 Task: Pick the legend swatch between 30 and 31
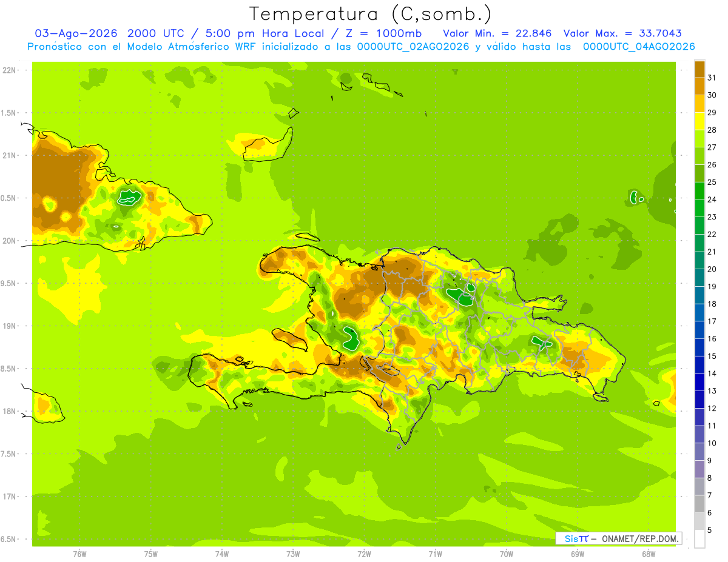coord(699,87)
